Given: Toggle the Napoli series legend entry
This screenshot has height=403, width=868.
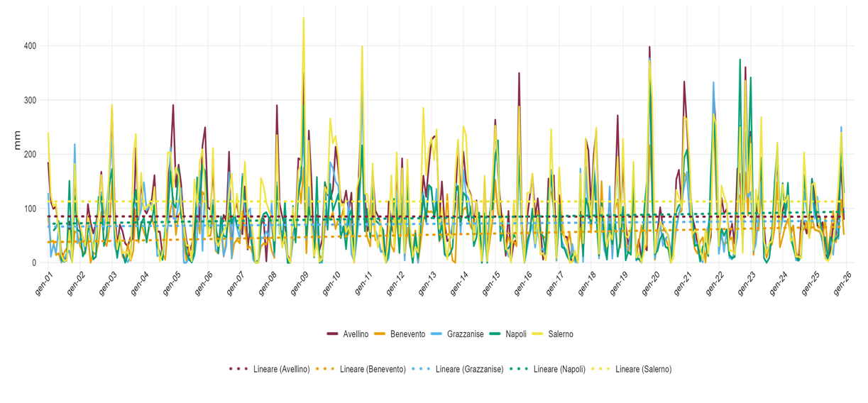Looking at the screenshot, I should 509,334.
